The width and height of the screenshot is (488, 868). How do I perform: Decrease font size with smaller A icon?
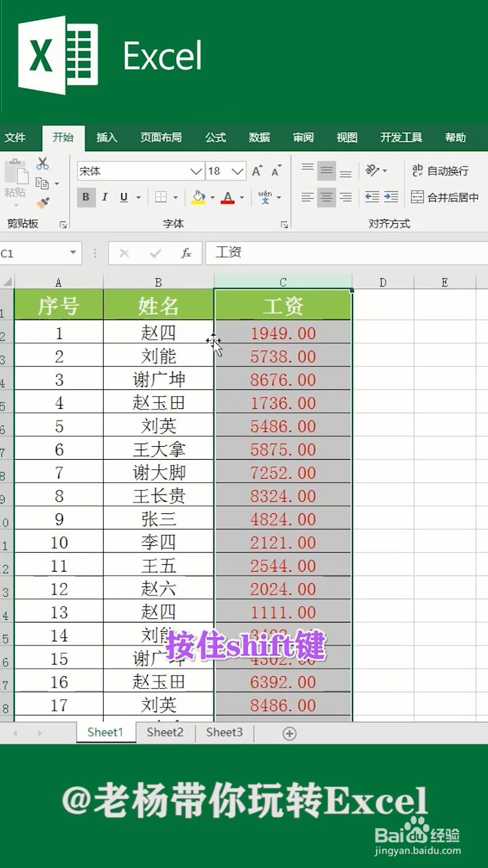(x=277, y=171)
